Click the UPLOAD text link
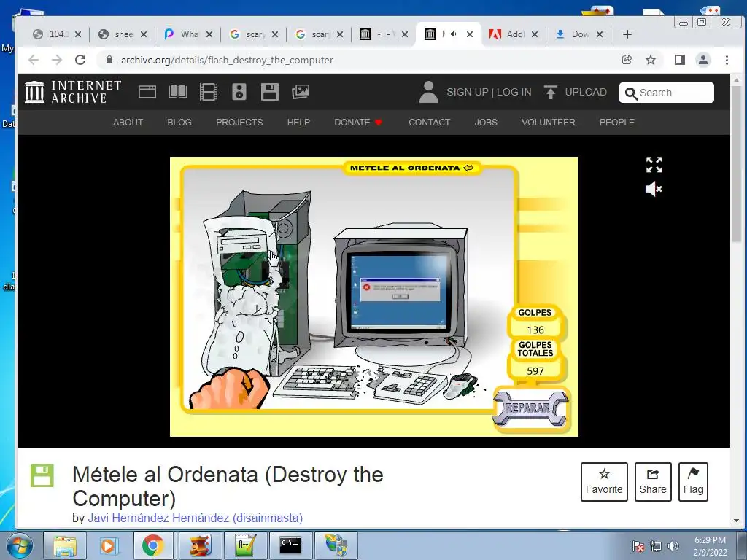This screenshot has width=747, height=560. (x=586, y=93)
